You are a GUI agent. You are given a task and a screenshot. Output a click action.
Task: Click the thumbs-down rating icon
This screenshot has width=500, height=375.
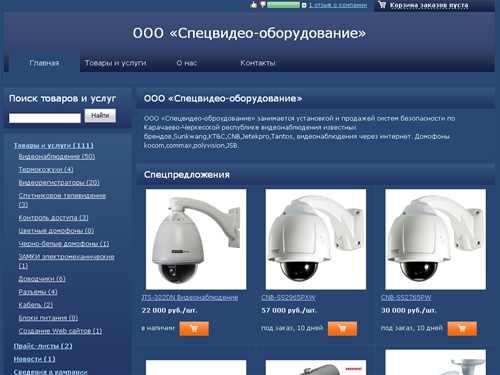[x=263, y=5]
